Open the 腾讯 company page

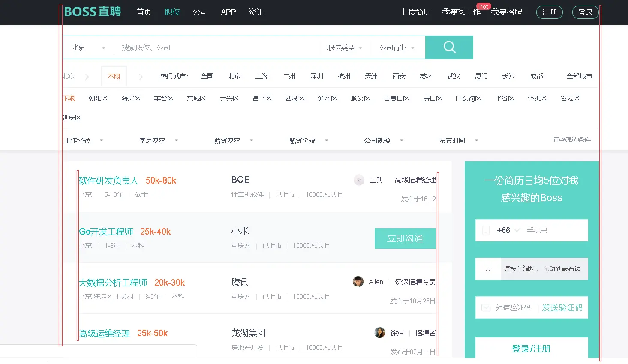click(x=240, y=282)
